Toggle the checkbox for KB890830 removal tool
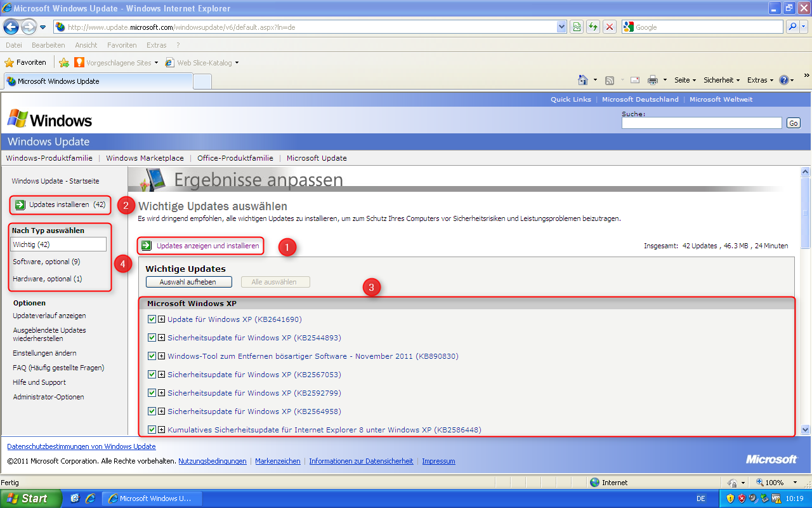 (152, 356)
